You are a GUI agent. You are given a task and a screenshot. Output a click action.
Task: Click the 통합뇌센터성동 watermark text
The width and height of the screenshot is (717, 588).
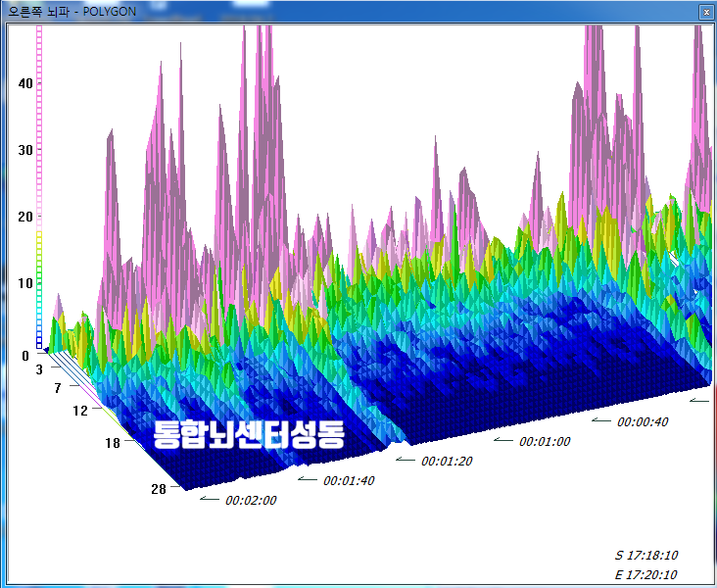[x=249, y=434]
